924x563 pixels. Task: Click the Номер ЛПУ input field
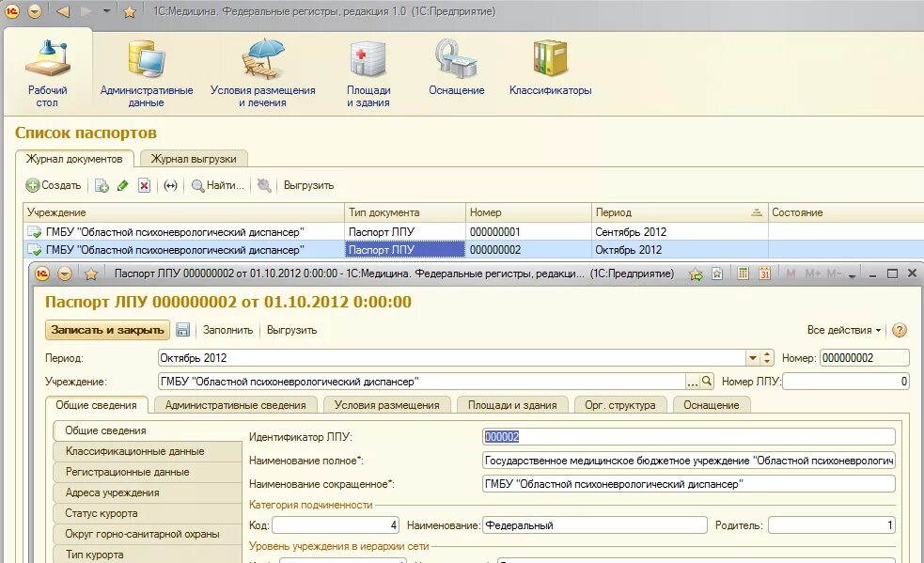point(846,382)
